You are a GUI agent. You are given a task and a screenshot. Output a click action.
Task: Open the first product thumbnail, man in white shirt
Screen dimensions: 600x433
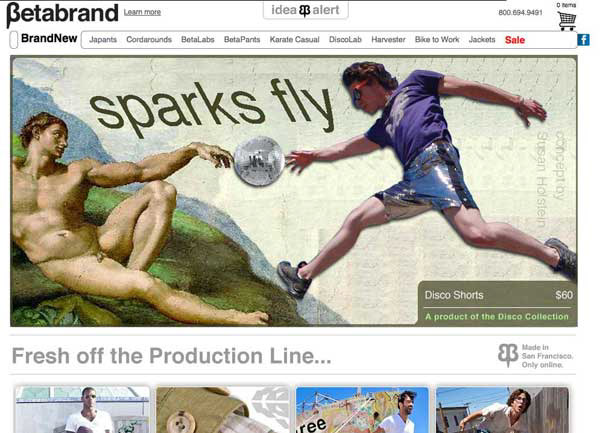pyautogui.click(x=82, y=409)
